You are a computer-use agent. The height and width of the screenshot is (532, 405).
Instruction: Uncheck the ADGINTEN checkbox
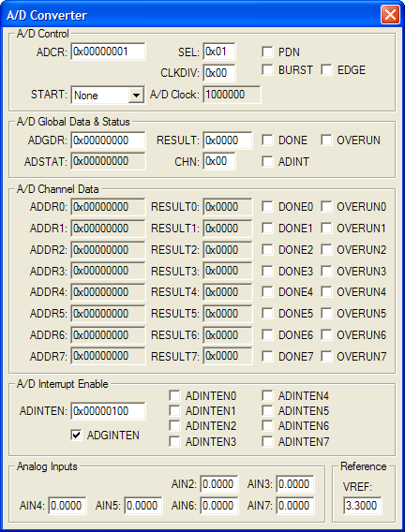(76, 435)
